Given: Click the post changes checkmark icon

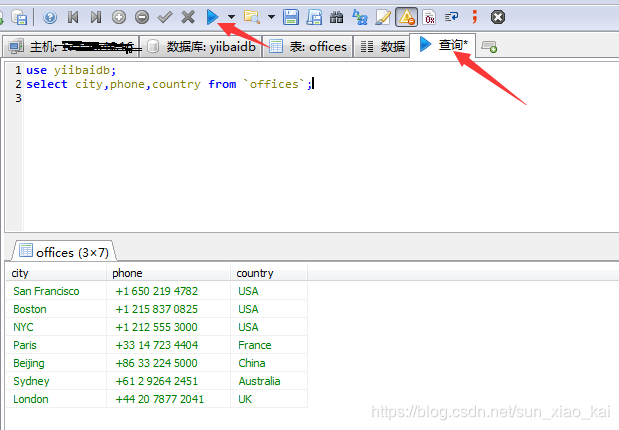Looking at the screenshot, I should tap(165, 17).
